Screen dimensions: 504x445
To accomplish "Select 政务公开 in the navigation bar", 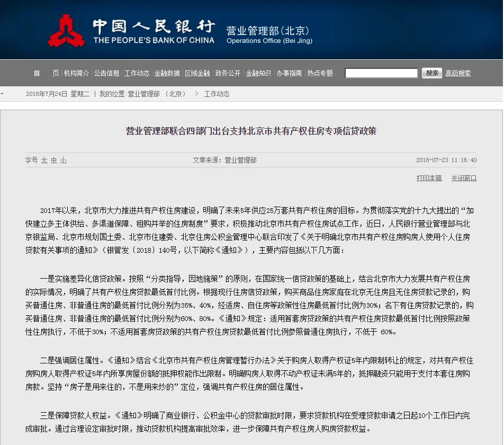I will [x=228, y=73].
